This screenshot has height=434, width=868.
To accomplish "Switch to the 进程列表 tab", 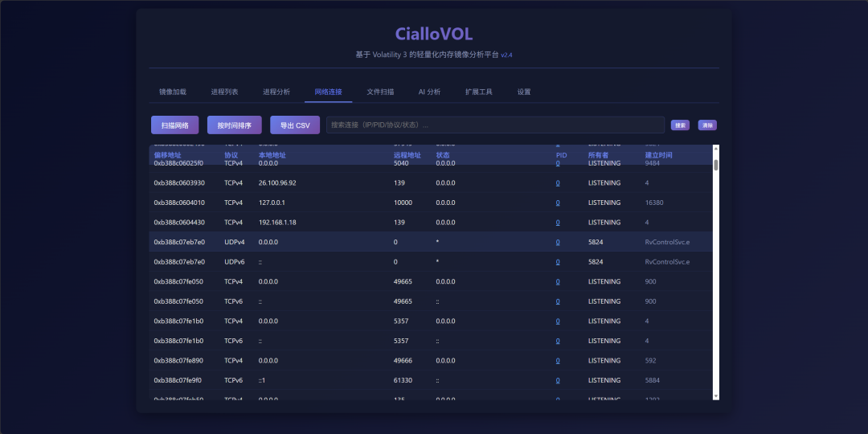I will 225,92.
